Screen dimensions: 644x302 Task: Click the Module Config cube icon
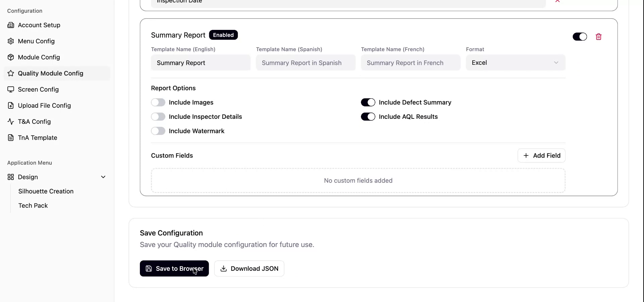[11, 57]
